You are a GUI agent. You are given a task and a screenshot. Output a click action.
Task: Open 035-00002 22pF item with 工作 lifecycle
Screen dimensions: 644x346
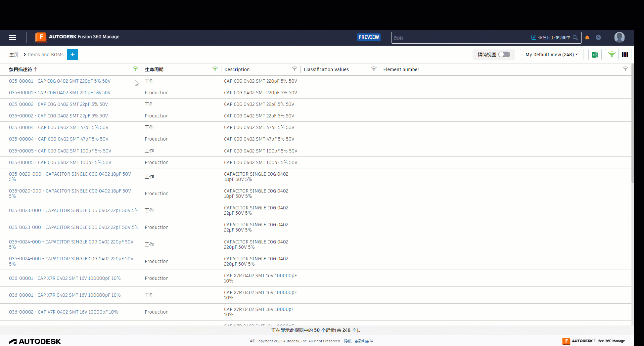tap(58, 104)
